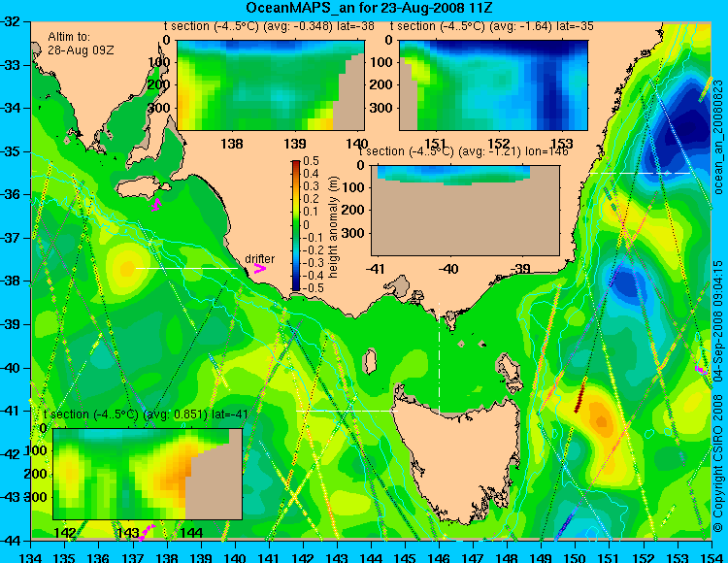Click the blue cold eddy near 151.5E, -38
Image resolution: width=728 pixels, height=563 pixels.
coord(627,283)
